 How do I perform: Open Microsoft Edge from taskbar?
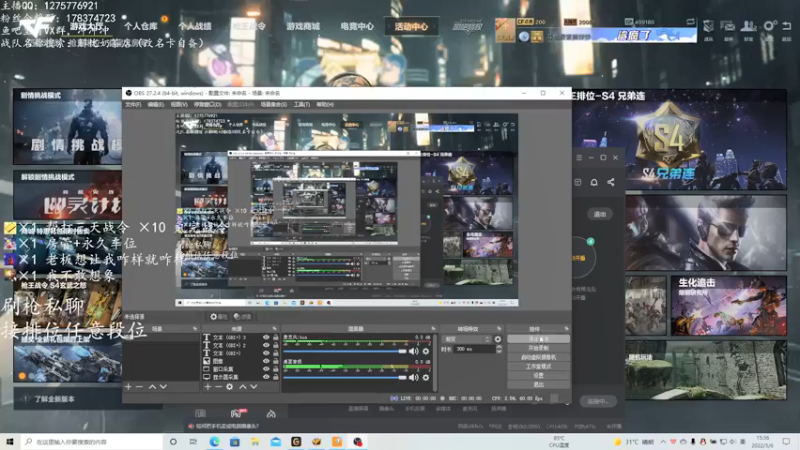pyautogui.click(x=214, y=441)
